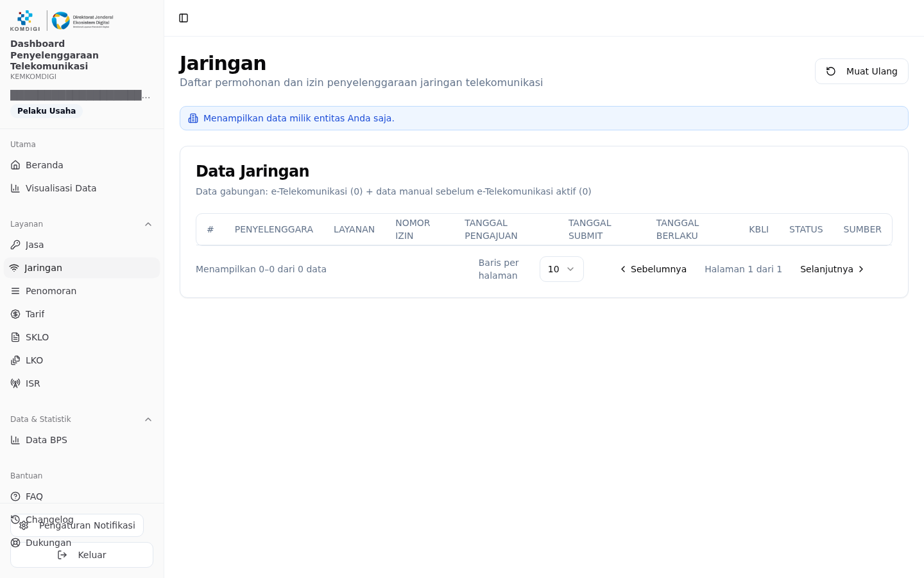The width and height of the screenshot is (924, 578).
Task: Click the Jasa key icon
Action: click(x=15, y=245)
